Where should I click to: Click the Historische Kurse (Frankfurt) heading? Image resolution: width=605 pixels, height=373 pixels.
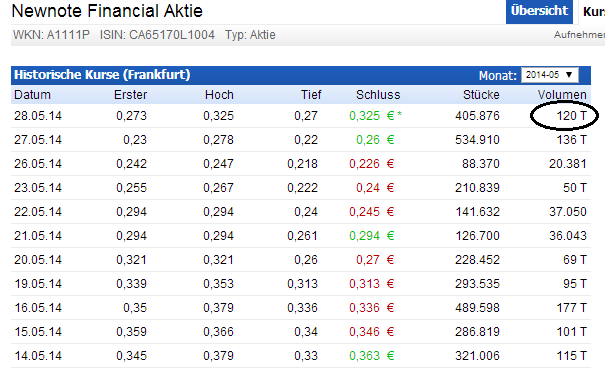[102, 74]
